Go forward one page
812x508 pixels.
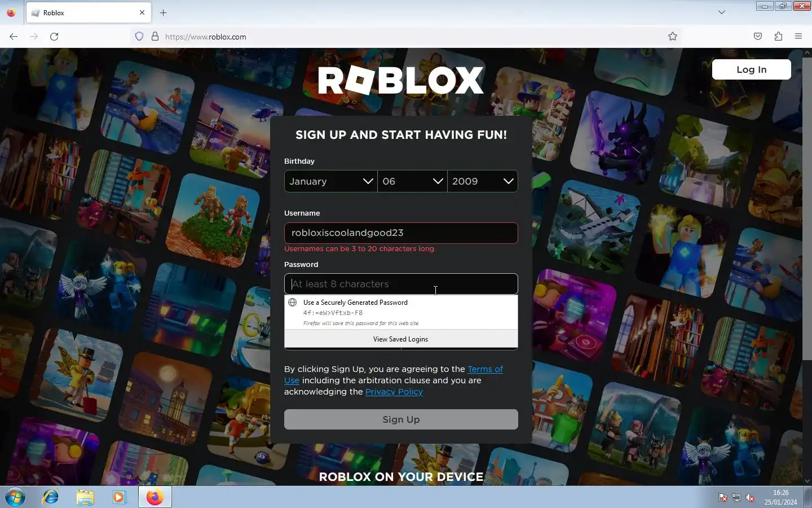[34, 37]
